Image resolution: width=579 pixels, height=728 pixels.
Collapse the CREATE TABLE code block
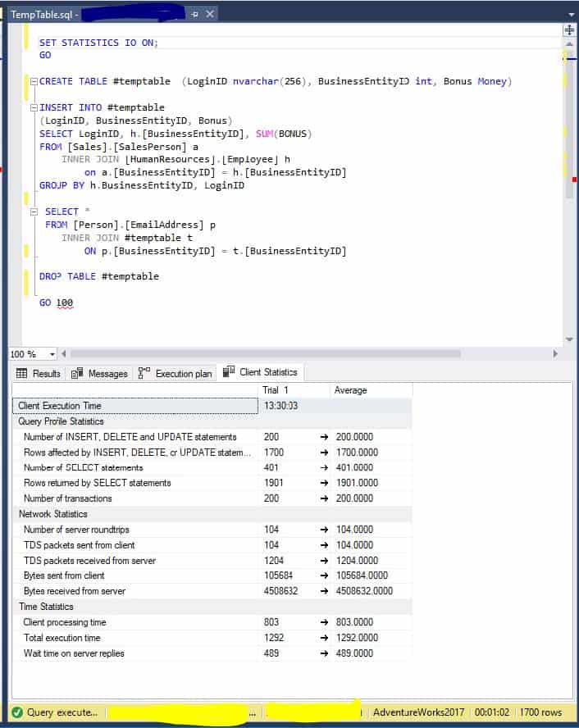tap(34, 82)
